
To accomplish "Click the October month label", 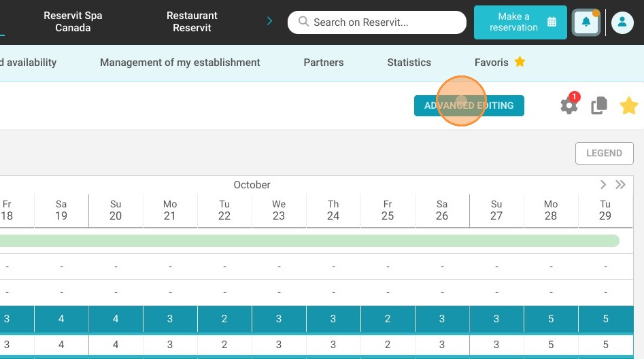I will coord(252,185).
